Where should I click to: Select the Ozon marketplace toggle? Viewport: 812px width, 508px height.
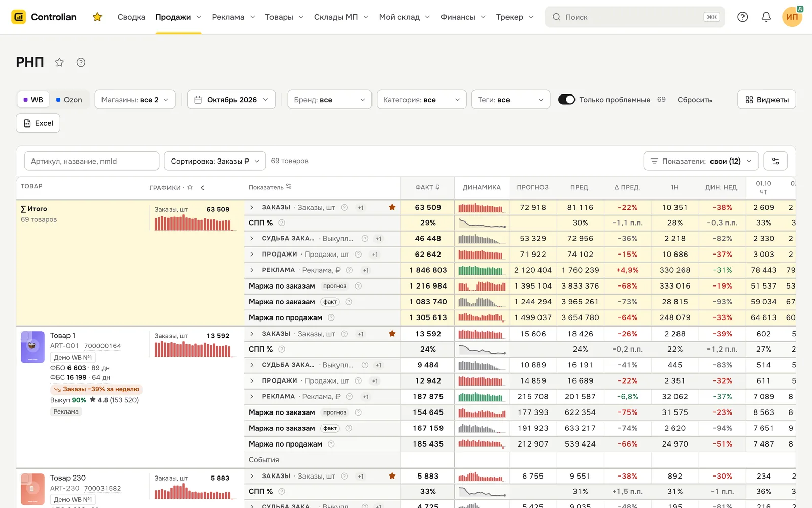point(69,100)
